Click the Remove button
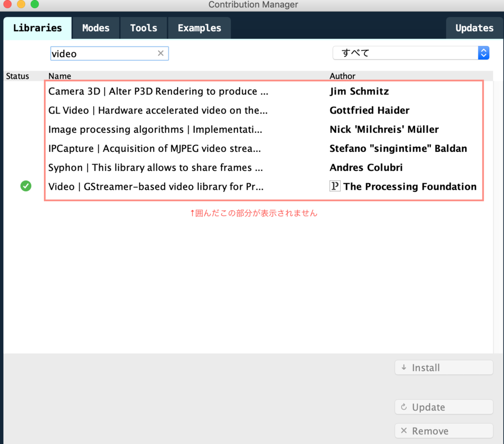Viewport: 504px width, 444px height. tap(444, 431)
